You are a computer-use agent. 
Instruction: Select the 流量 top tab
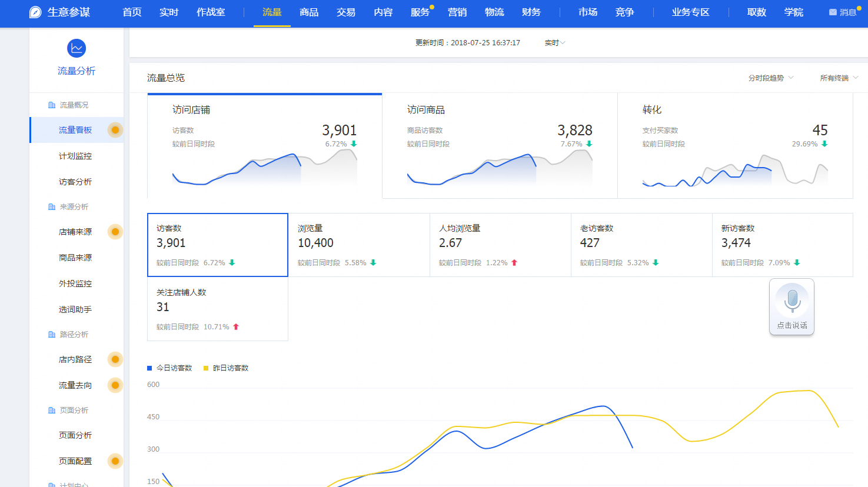(x=272, y=12)
